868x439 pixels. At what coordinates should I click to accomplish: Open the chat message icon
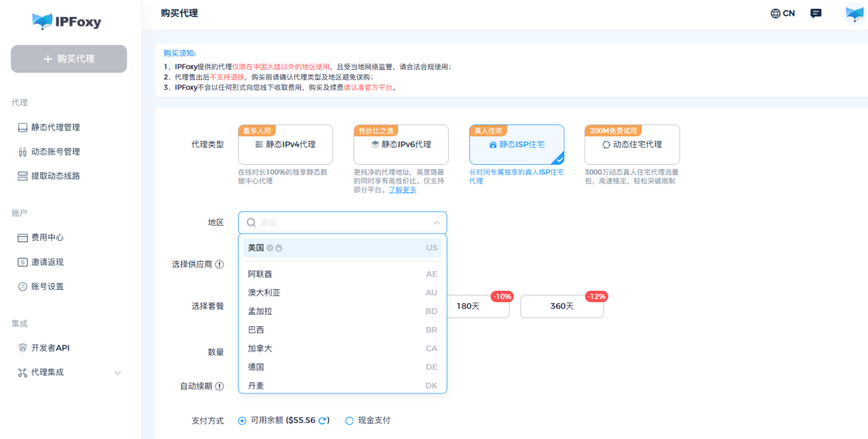pyautogui.click(x=815, y=13)
